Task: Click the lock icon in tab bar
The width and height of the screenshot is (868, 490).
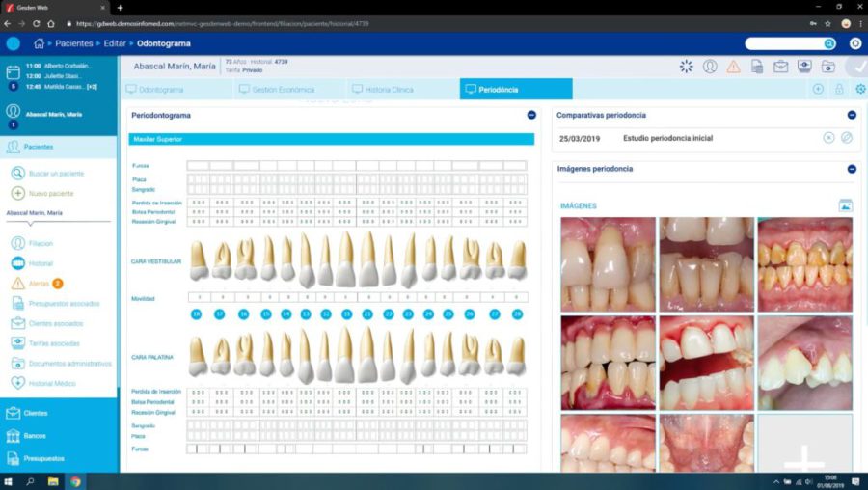Action: [839, 89]
